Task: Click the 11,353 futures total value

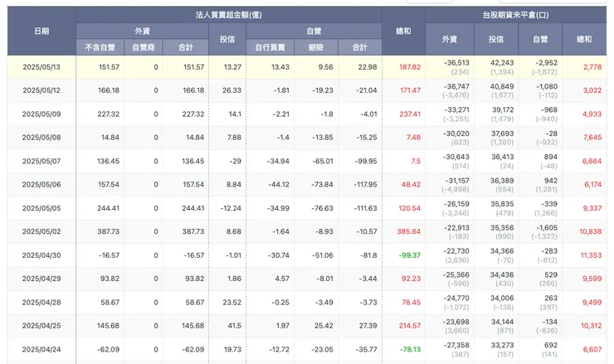Action: (591, 255)
